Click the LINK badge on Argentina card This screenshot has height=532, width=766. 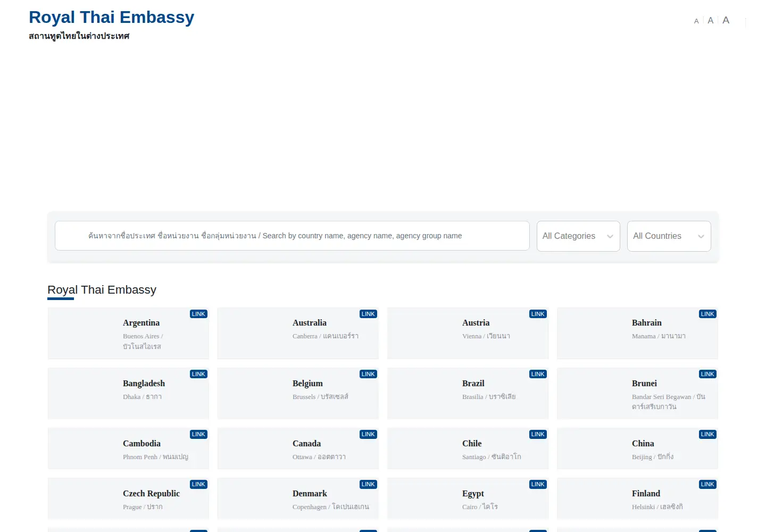pos(198,314)
